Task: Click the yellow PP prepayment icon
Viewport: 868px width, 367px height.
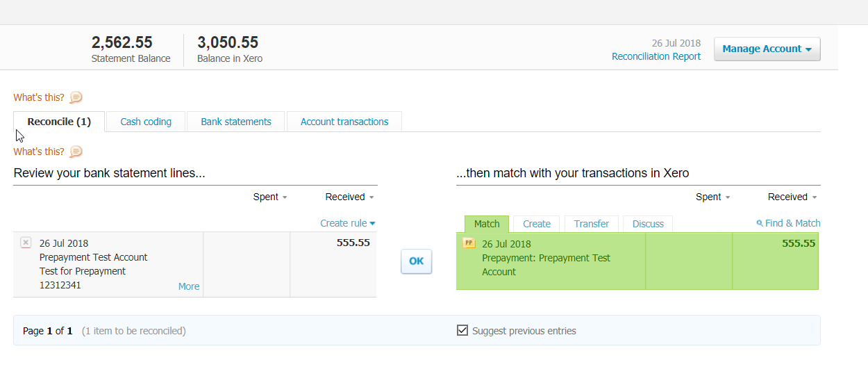Action: click(469, 243)
